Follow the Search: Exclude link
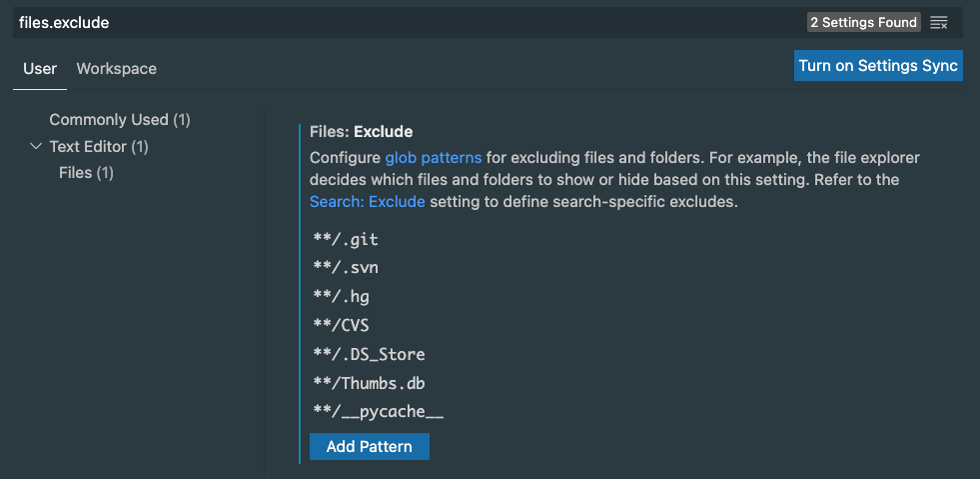This screenshot has height=479, width=980. (x=368, y=202)
